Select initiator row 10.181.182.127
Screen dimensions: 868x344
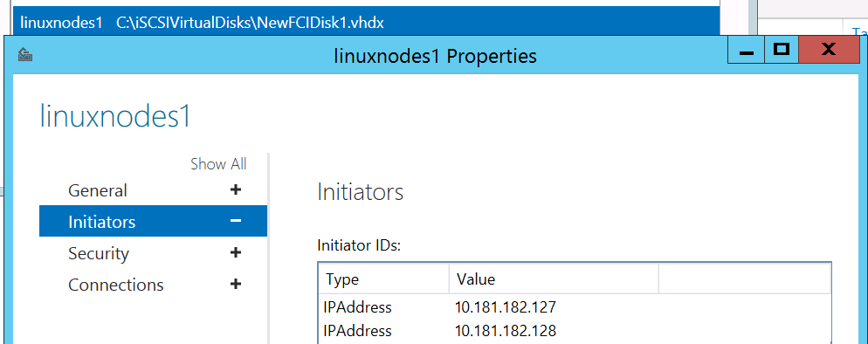(574, 307)
